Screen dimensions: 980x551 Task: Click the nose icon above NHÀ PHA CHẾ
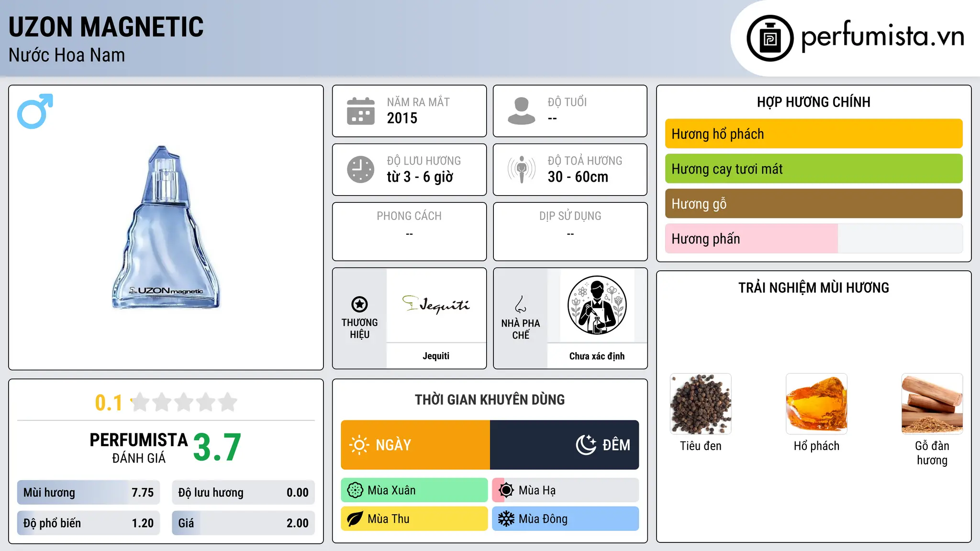[521, 304]
